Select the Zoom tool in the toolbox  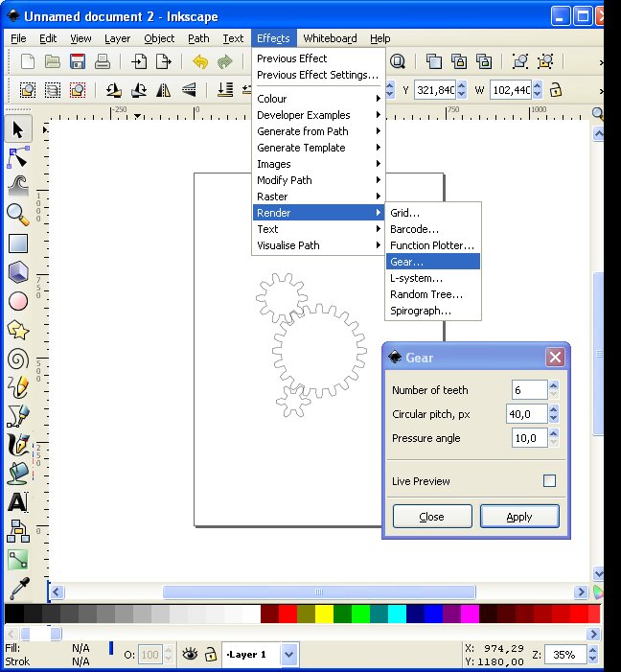click(17, 214)
